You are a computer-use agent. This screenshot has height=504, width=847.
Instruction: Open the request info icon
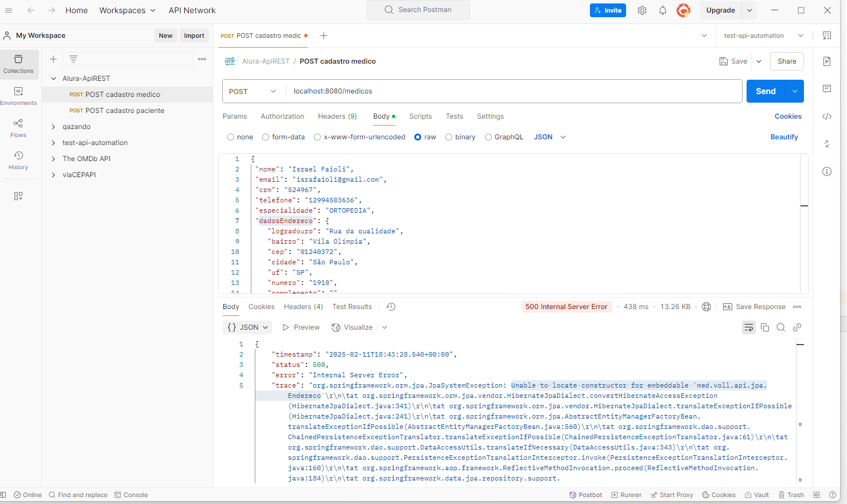tap(827, 171)
